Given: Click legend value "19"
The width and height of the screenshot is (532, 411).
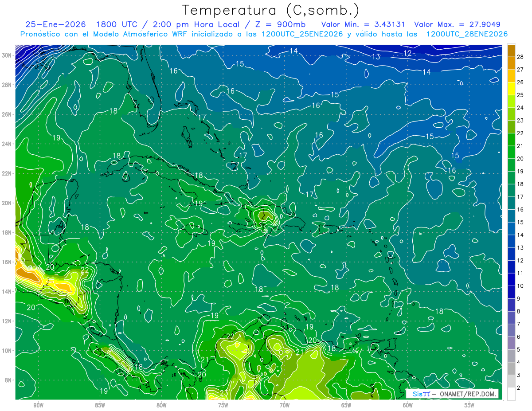Looking at the screenshot, I should pos(520,171).
